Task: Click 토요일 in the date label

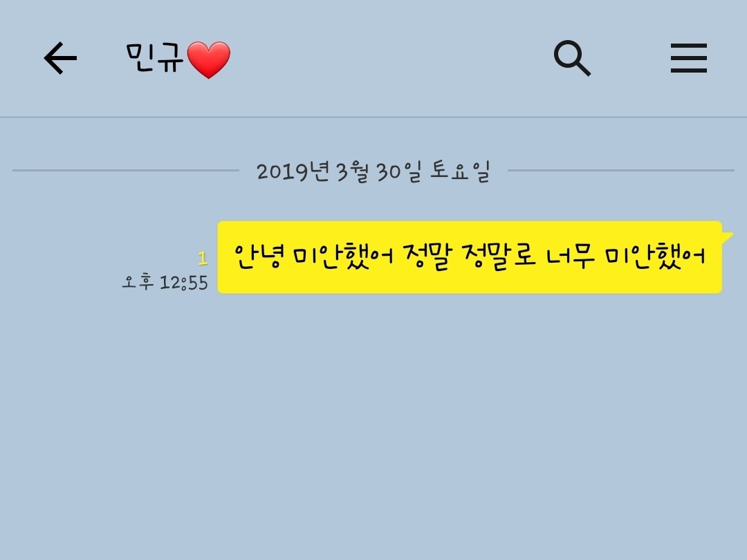Action: [x=460, y=171]
